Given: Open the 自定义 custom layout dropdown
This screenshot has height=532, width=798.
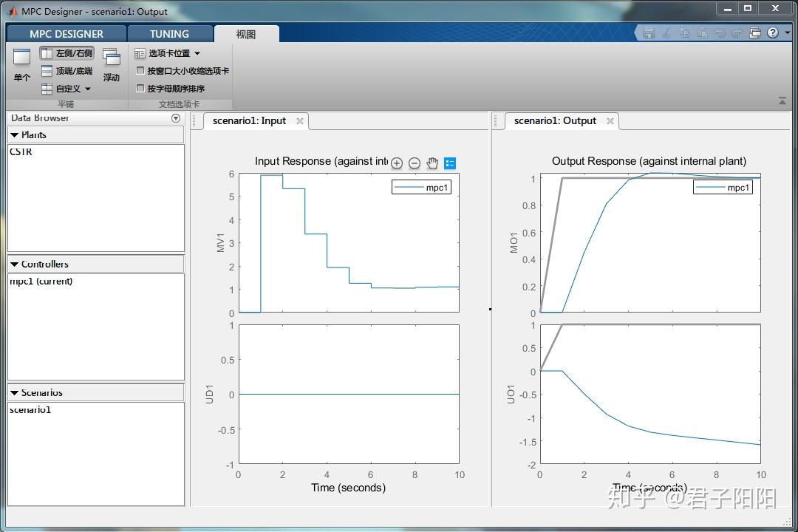Looking at the screenshot, I should pos(66,89).
